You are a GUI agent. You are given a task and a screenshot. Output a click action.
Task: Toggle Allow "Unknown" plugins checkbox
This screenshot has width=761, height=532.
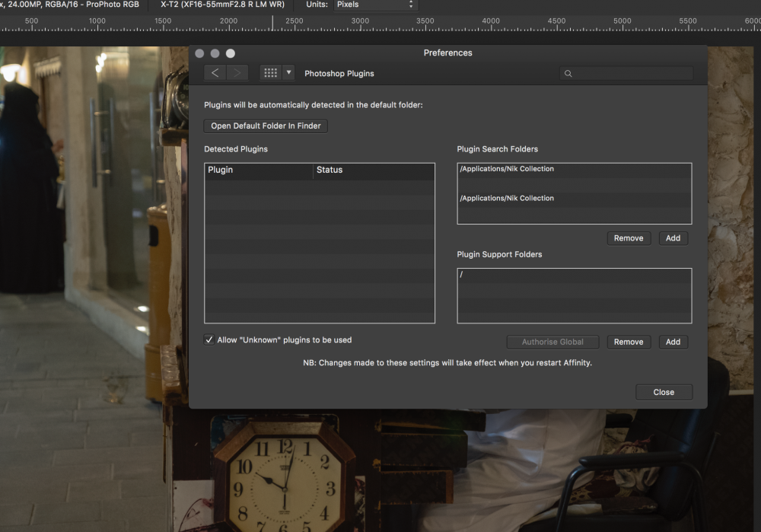point(209,340)
